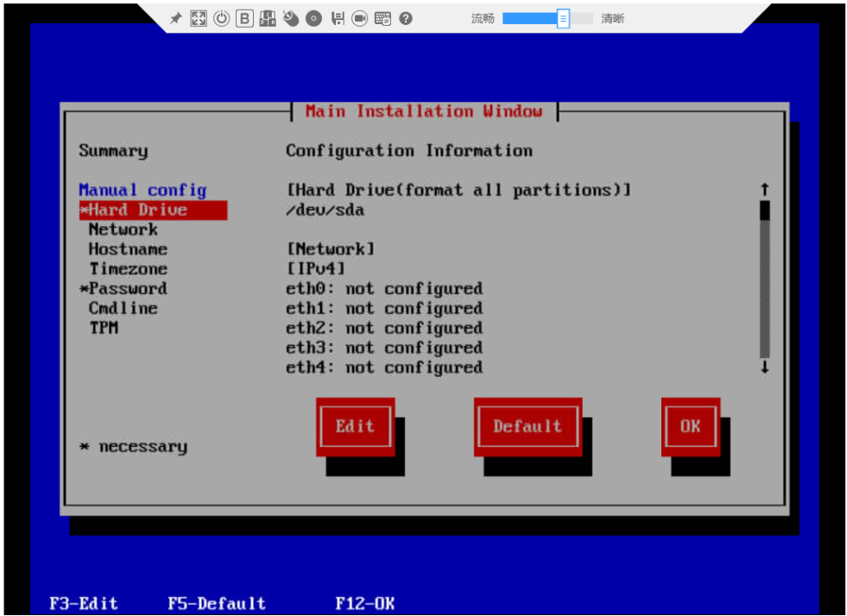
Task: Start video recording with camera icon
Action: (360, 19)
